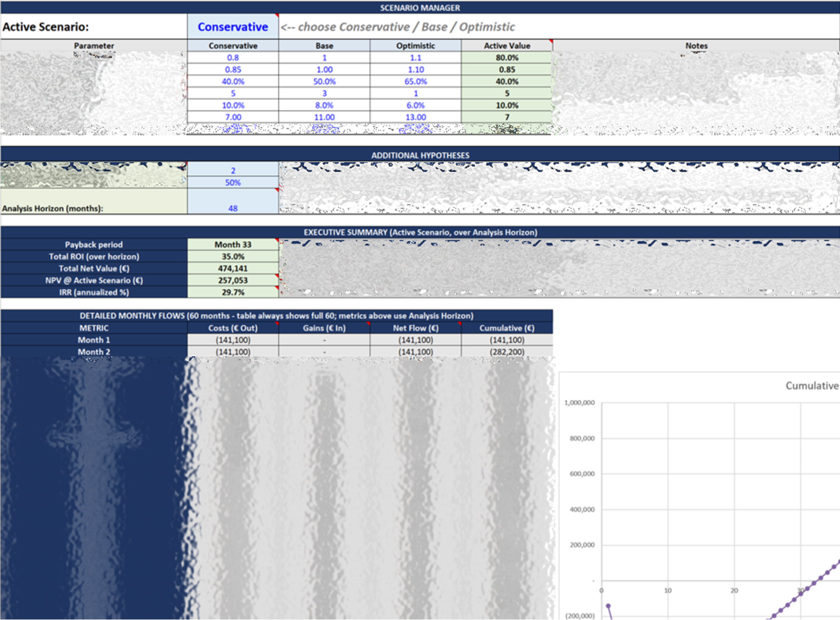This screenshot has height=620, width=840.
Task: Click the 'IRR (annualized %)' label
Action: [x=94, y=292]
